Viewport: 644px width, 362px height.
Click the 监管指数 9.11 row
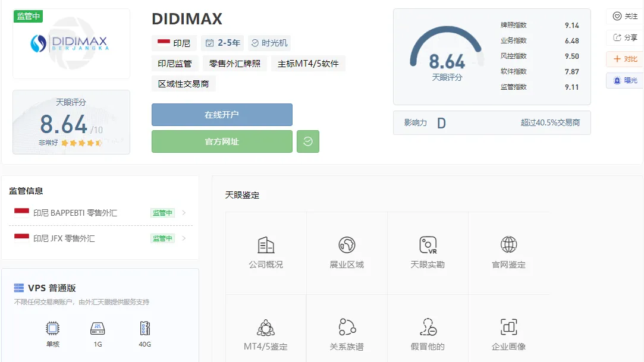pyautogui.click(x=539, y=87)
